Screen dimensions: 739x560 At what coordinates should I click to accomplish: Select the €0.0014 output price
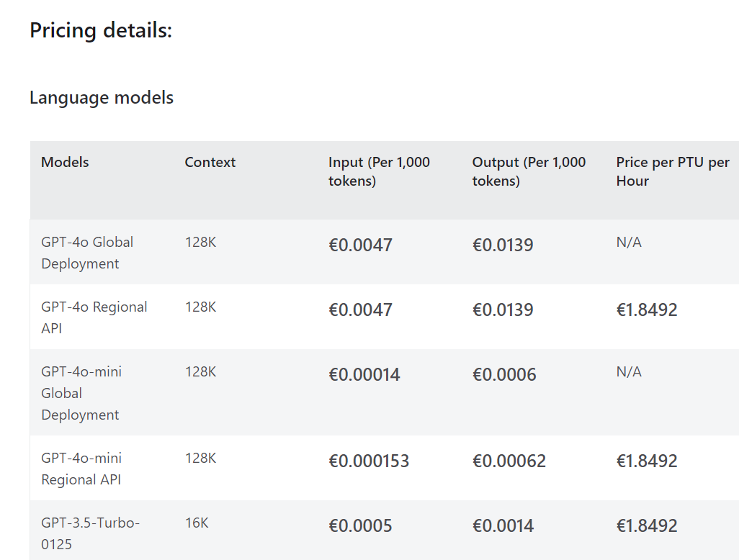pos(503,526)
